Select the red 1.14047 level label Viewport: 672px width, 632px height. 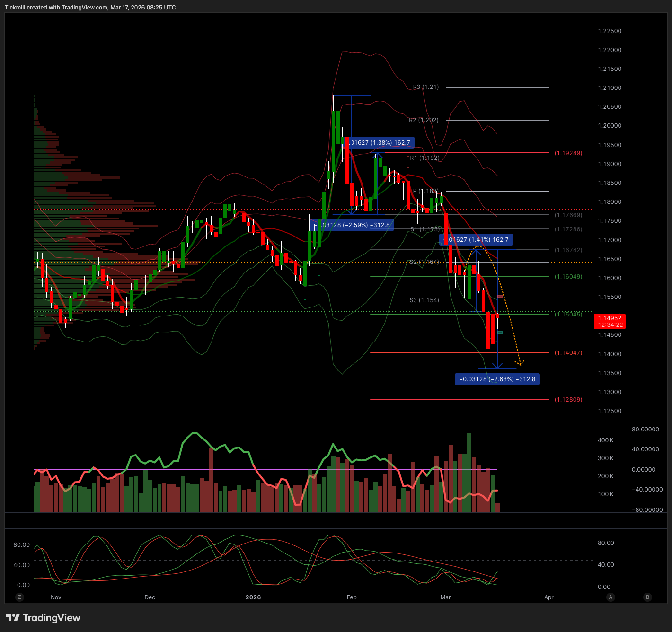tap(568, 353)
